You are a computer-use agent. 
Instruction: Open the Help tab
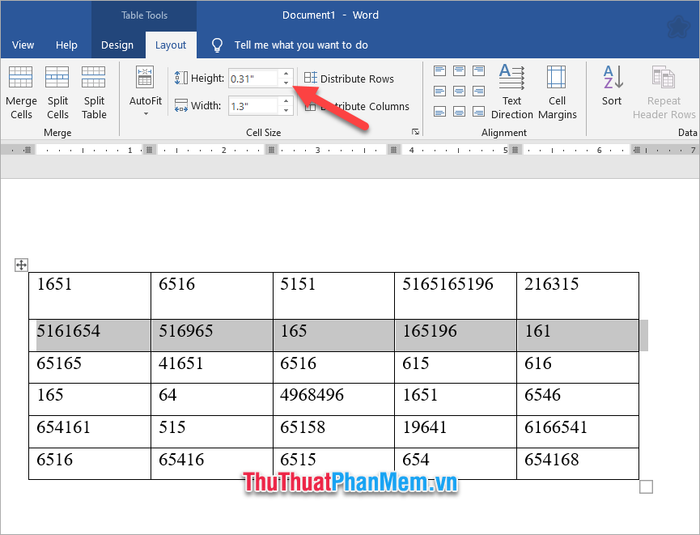pyautogui.click(x=67, y=45)
